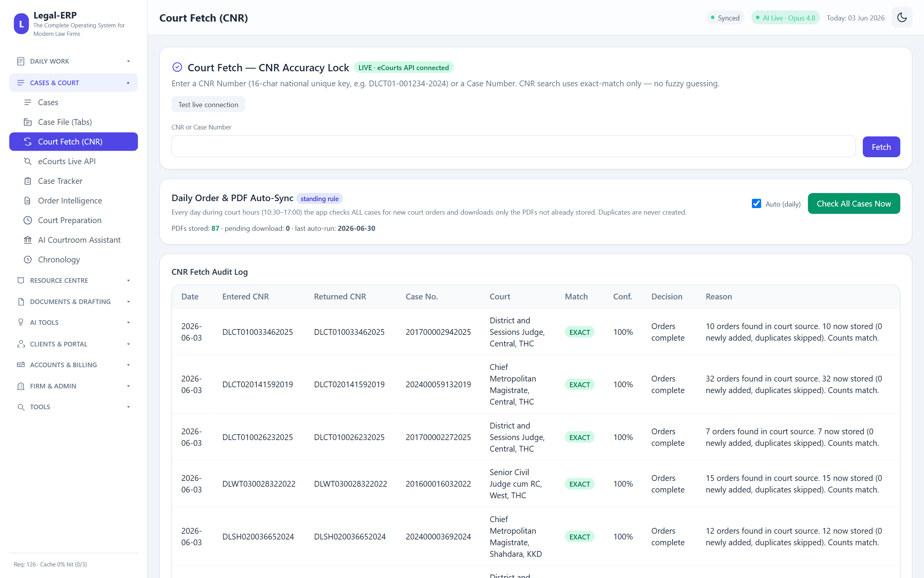Click the Today 03 Jun 2026 label
924x578 pixels.
click(x=855, y=18)
